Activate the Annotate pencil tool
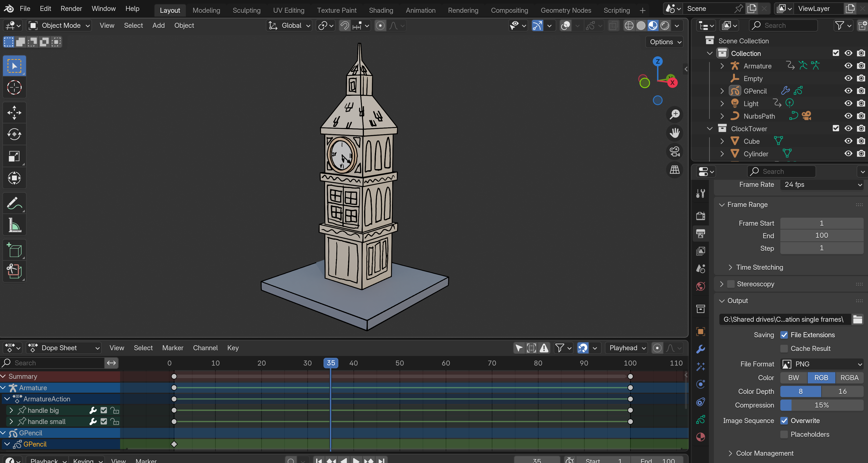This screenshot has width=868, height=463. click(14, 203)
